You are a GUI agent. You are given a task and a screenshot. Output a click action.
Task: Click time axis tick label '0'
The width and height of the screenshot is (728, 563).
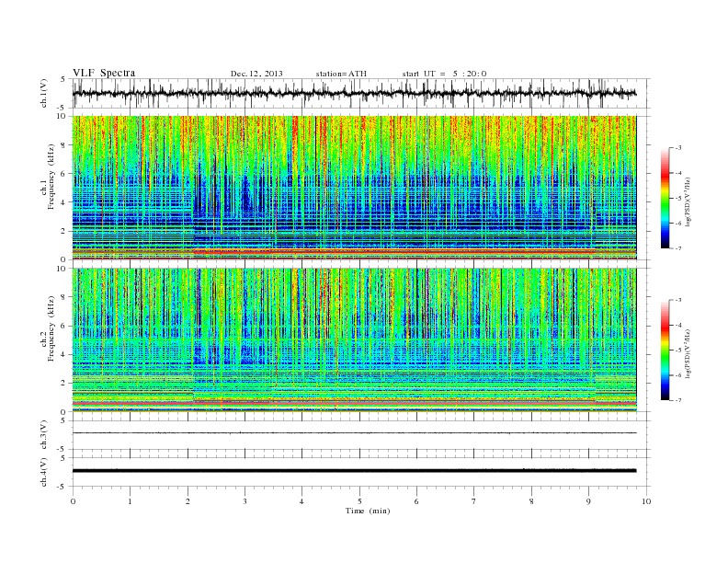click(73, 501)
